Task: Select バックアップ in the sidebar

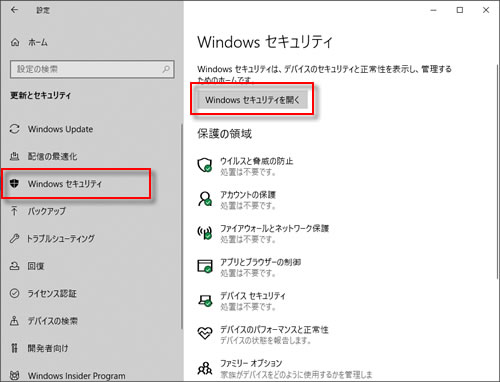Action: [47, 211]
